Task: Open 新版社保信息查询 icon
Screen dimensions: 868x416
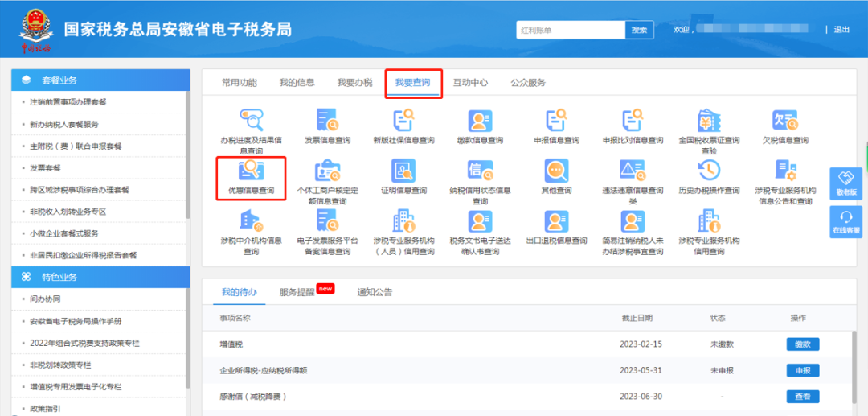Action: [403, 120]
